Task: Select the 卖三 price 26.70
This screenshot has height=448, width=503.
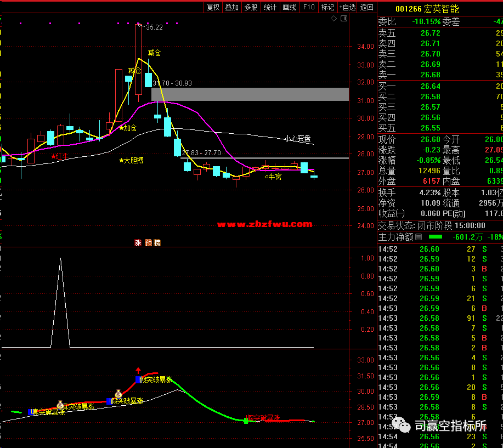Action: [x=431, y=54]
